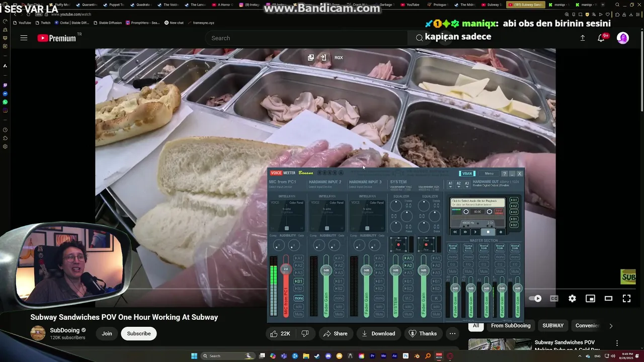Open the YouTube account avatar menu
Image resolution: width=644 pixels, height=362 pixels.
coord(623,38)
